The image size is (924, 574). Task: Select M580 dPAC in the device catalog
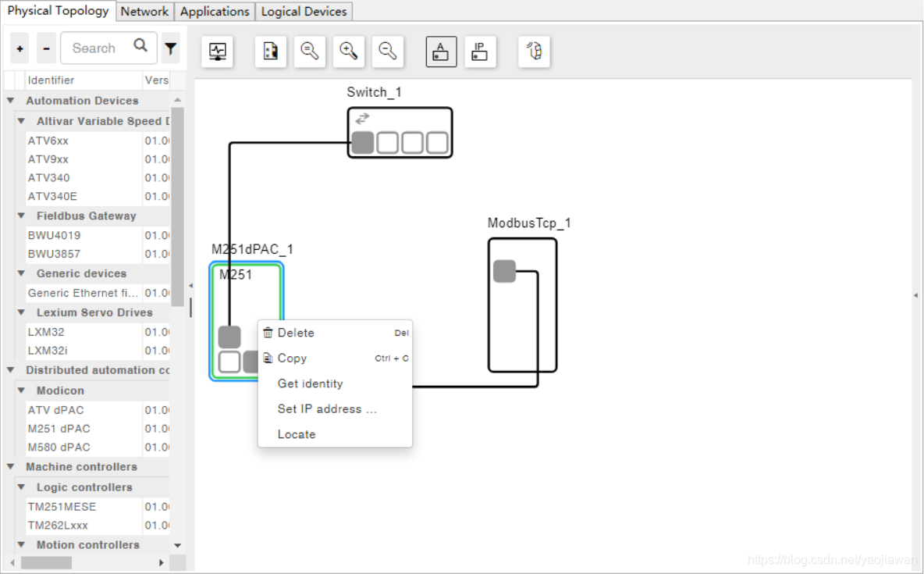(x=59, y=447)
